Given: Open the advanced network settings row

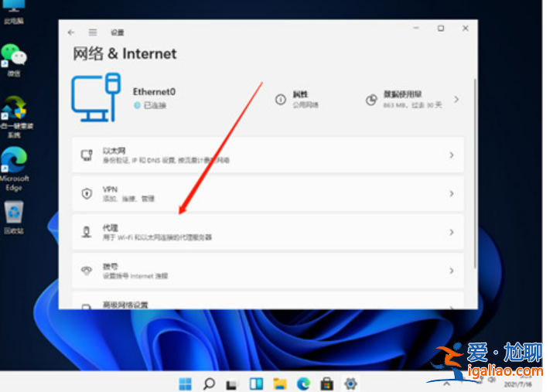Looking at the screenshot, I should tap(268, 301).
